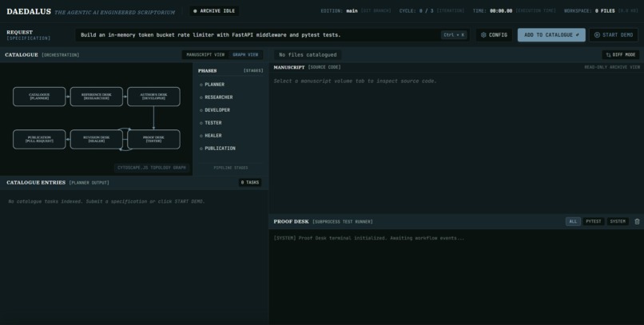Image resolution: width=644 pixels, height=325 pixels.
Task: Toggle DIFF MODE
Action: (620, 54)
